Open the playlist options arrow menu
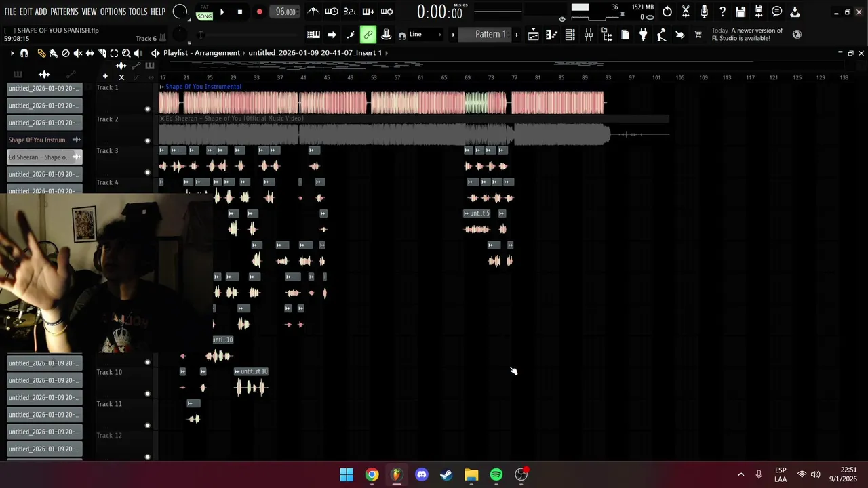Image resolution: width=868 pixels, height=488 pixels. click(12, 53)
